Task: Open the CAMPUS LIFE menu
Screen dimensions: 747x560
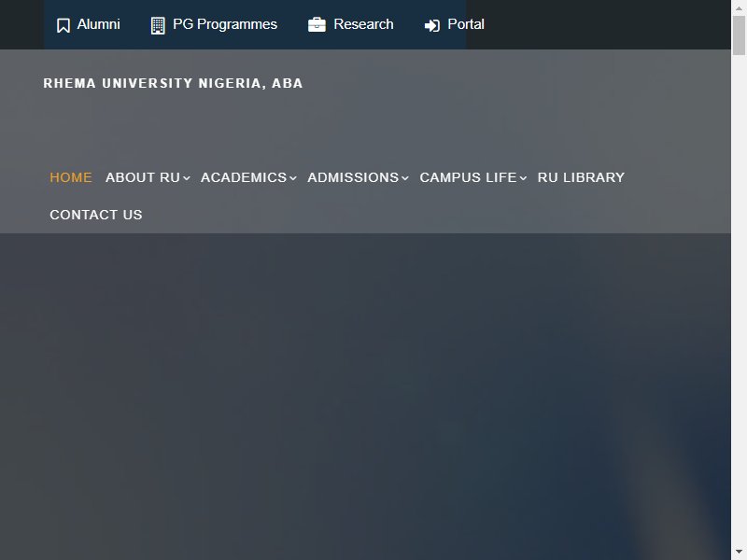Action: 469,177
